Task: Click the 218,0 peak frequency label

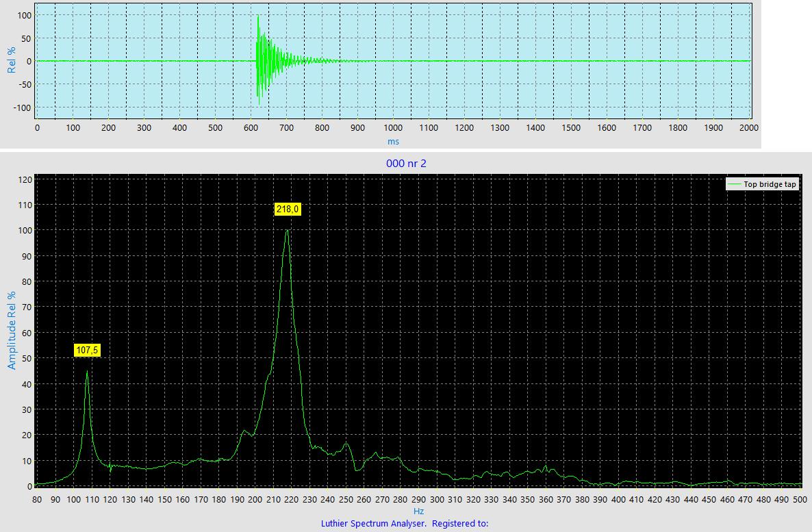Action: (x=288, y=210)
